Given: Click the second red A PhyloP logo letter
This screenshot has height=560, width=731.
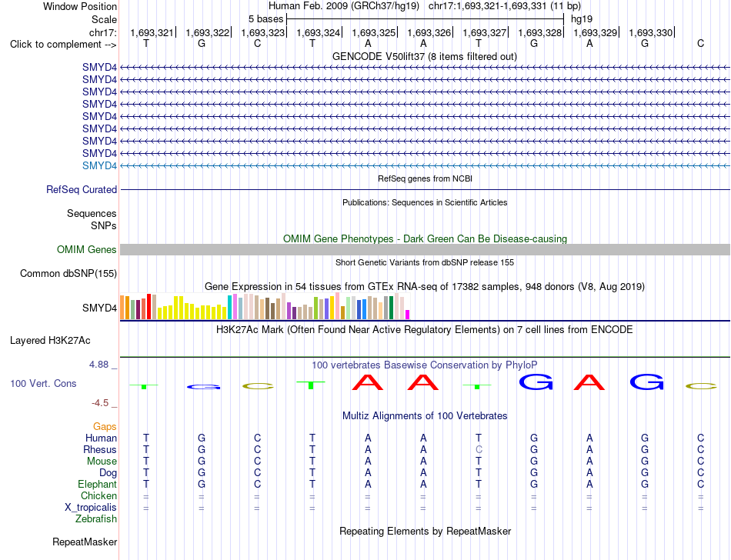Looking at the screenshot, I should coord(423,382).
